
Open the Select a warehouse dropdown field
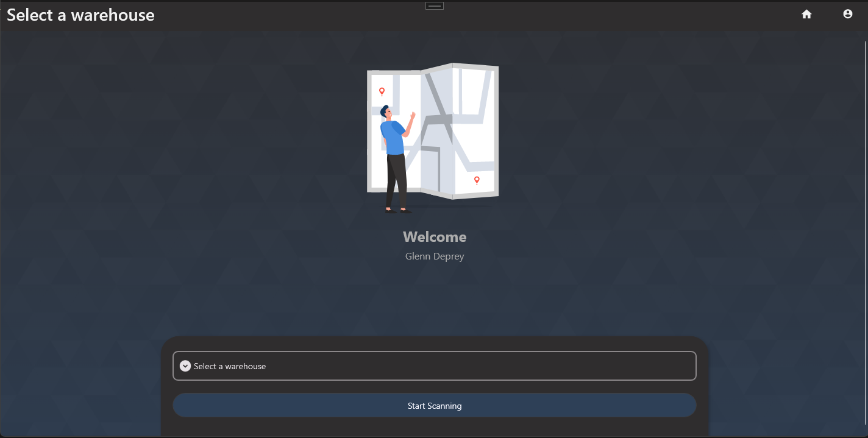coord(435,366)
